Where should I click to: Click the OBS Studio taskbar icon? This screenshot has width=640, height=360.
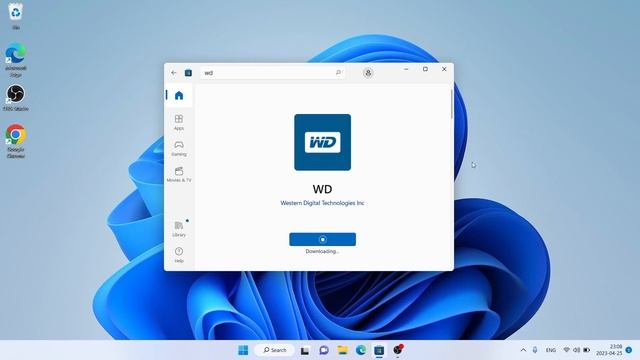[x=398, y=350]
